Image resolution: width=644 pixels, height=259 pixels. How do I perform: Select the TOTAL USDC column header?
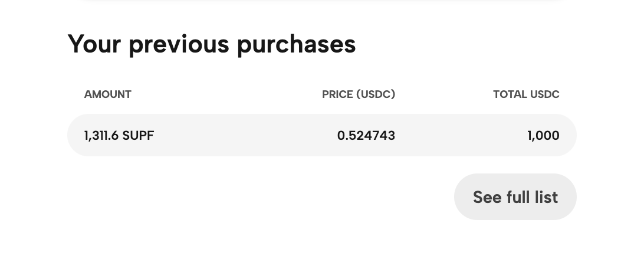(526, 94)
